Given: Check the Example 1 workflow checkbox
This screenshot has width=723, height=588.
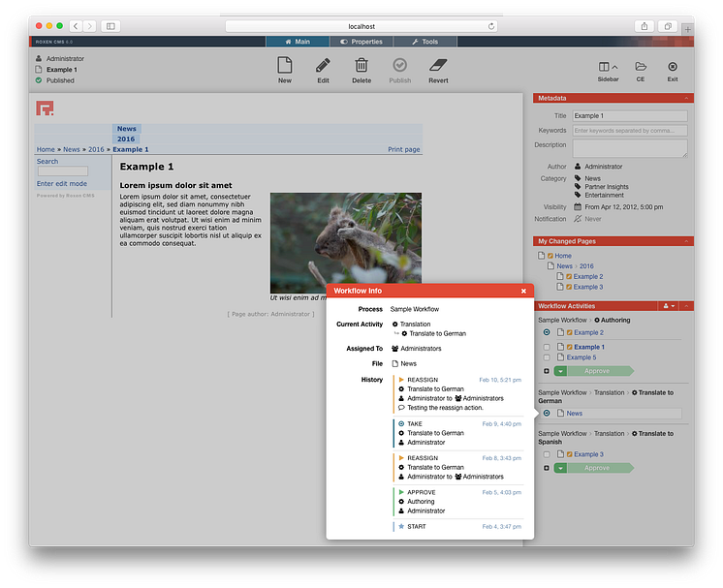Looking at the screenshot, I should [x=547, y=347].
